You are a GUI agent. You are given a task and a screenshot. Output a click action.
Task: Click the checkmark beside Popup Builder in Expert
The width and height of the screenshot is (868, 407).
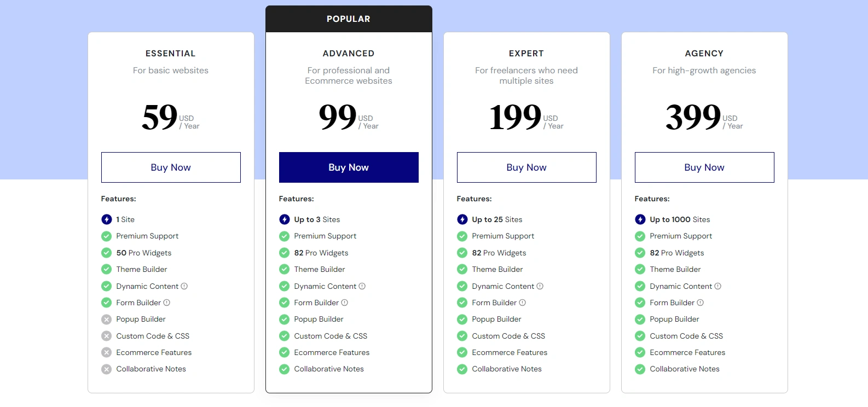click(462, 319)
